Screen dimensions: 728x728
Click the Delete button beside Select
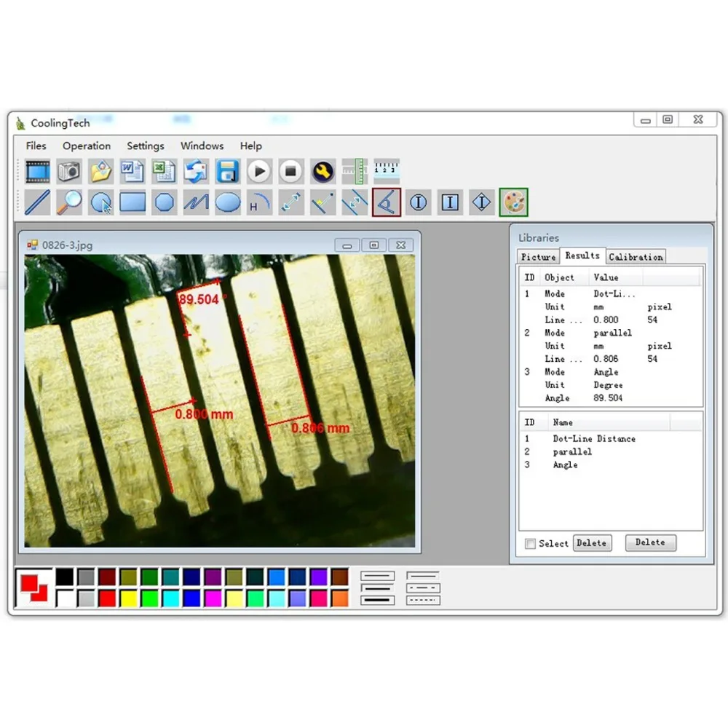[591, 543]
